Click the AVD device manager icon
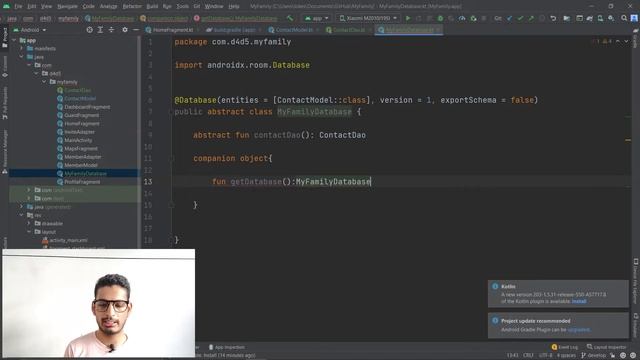This screenshot has width=640, height=360. [x=600, y=18]
